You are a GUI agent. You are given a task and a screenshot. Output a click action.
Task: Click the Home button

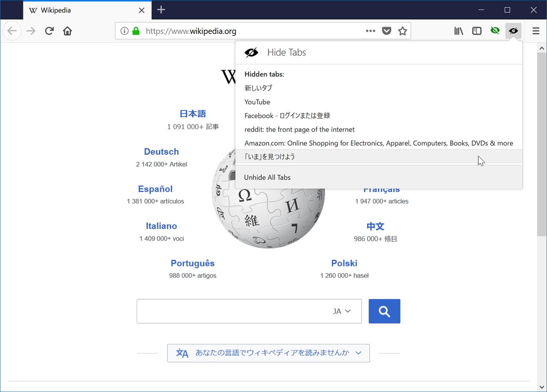tap(67, 31)
